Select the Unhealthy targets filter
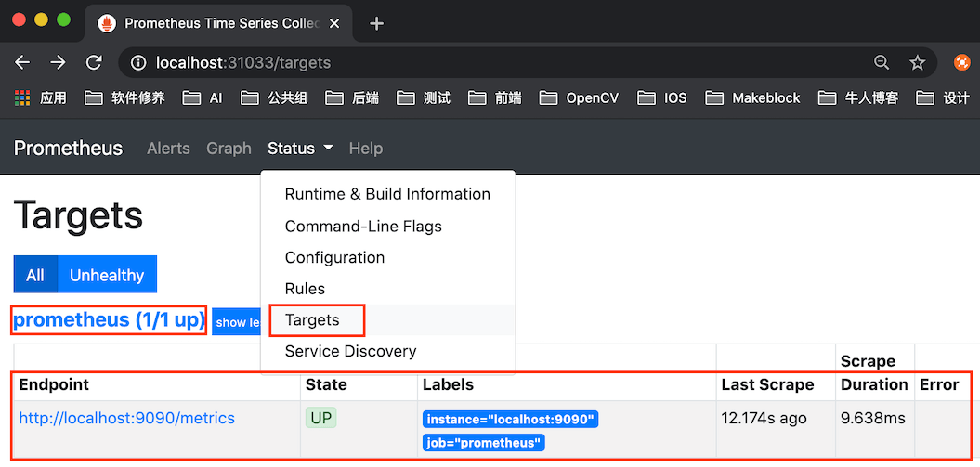The height and width of the screenshot is (467, 980). 107,275
